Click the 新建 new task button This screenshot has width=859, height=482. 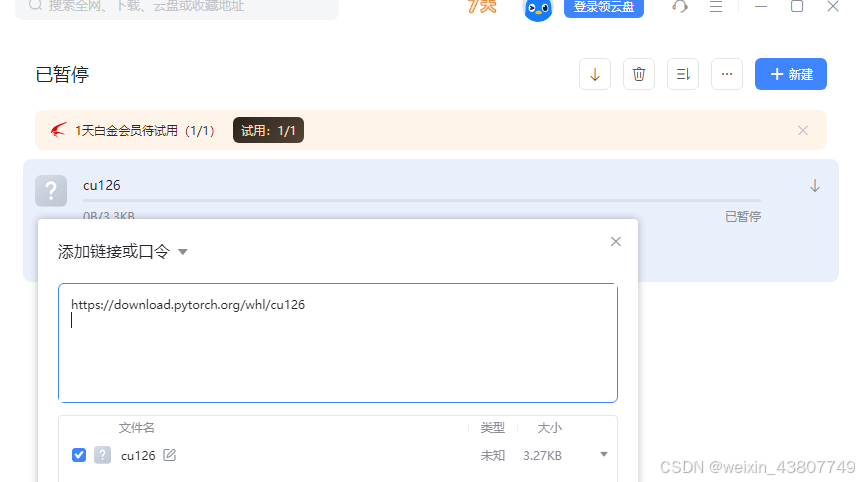[x=791, y=74]
